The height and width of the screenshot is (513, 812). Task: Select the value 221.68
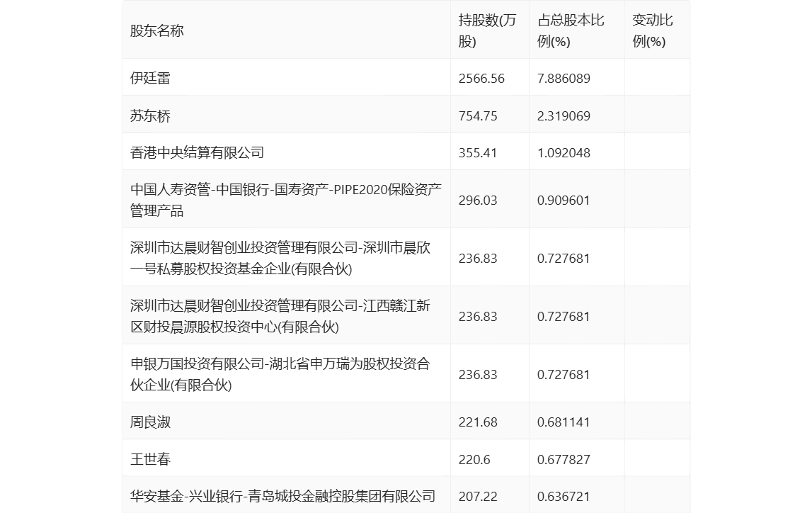tap(478, 422)
